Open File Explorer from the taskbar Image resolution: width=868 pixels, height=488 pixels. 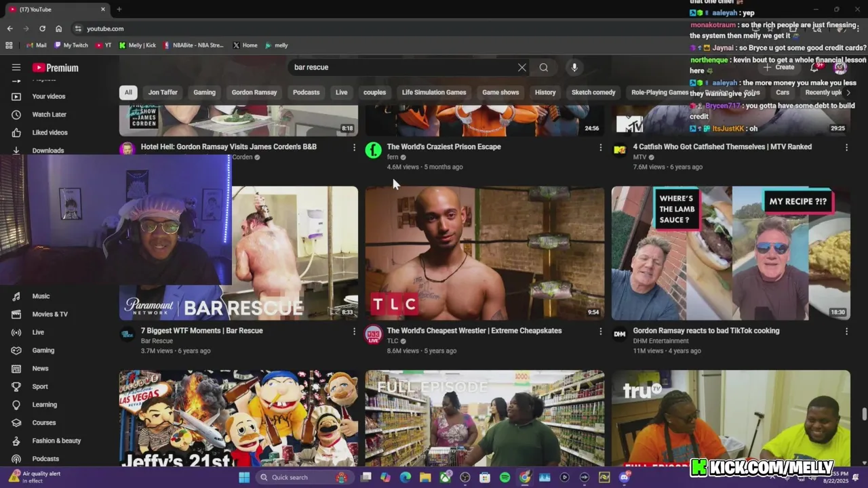coord(425,477)
